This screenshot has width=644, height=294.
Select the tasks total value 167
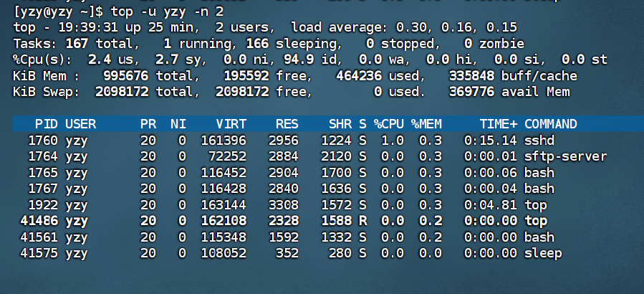point(77,44)
